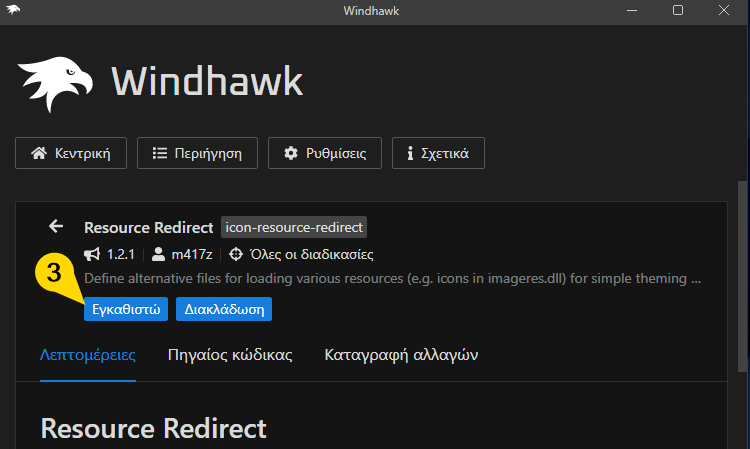
Task: Click the large Resource Redirect heading
Action: pos(154,428)
